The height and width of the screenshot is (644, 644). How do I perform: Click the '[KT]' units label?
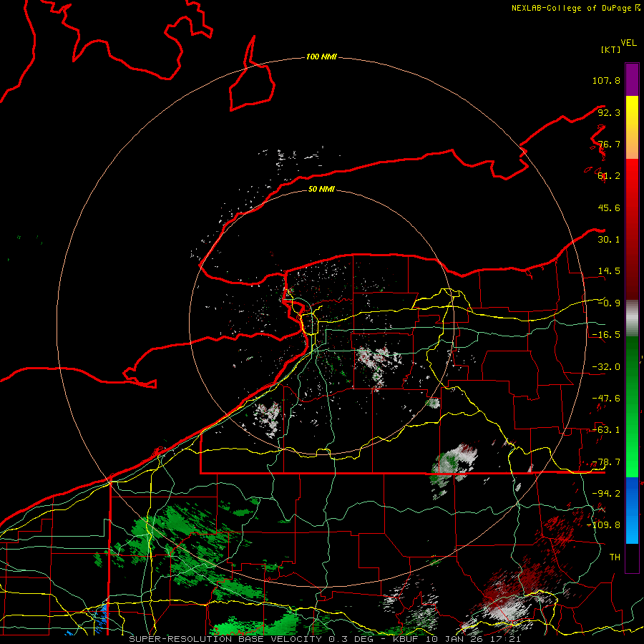point(611,49)
